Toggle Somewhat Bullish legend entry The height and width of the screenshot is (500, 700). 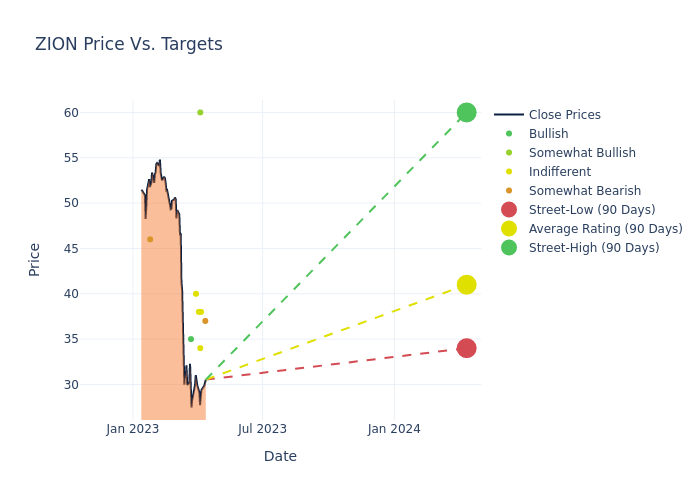(582, 153)
